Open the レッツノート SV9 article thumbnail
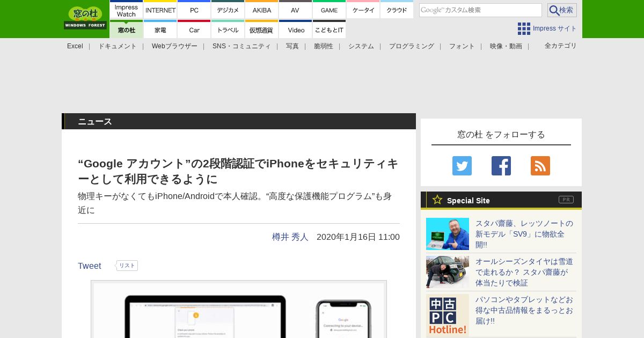644x338 pixels. click(448, 234)
